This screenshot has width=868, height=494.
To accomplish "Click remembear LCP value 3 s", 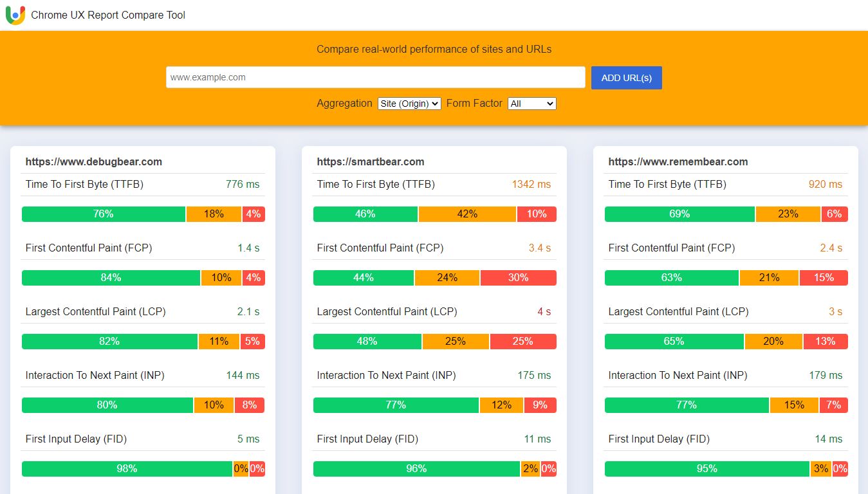I will click(x=836, y=311).
